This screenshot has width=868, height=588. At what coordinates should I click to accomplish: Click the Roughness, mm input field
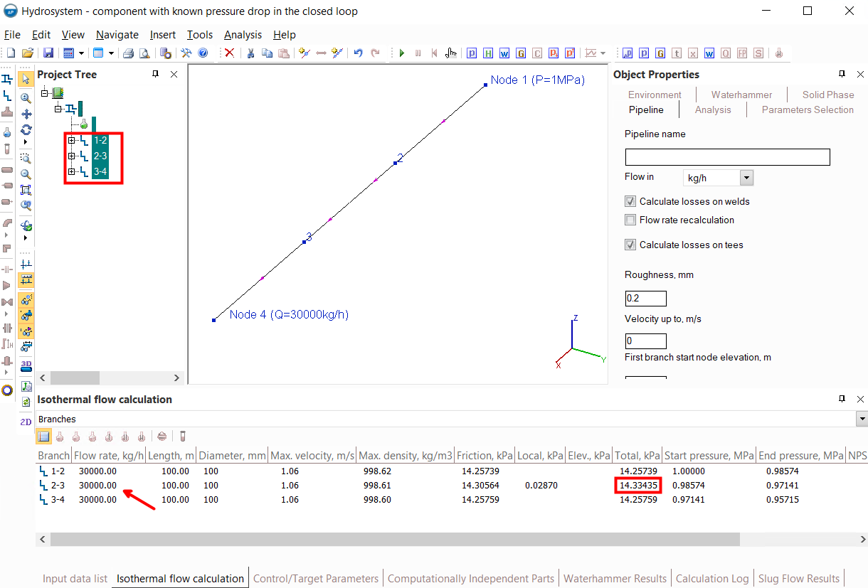(x=645, y=298)
